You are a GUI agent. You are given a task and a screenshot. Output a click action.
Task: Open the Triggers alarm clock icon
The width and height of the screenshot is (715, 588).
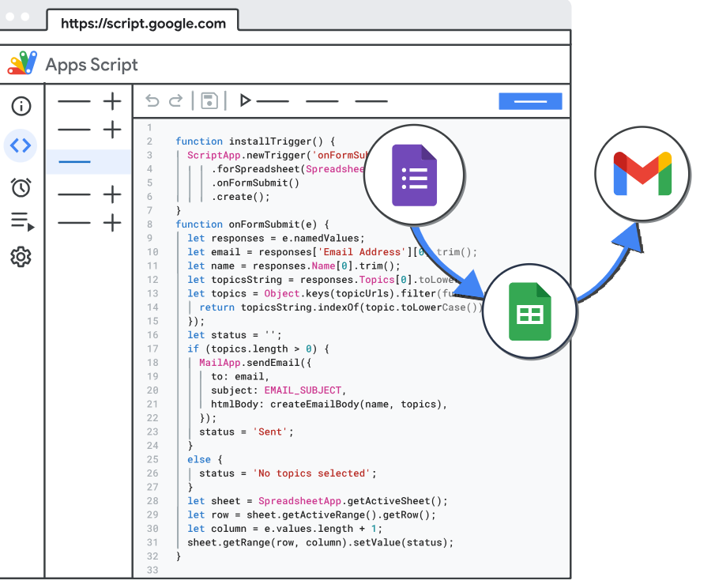point(21,187)
